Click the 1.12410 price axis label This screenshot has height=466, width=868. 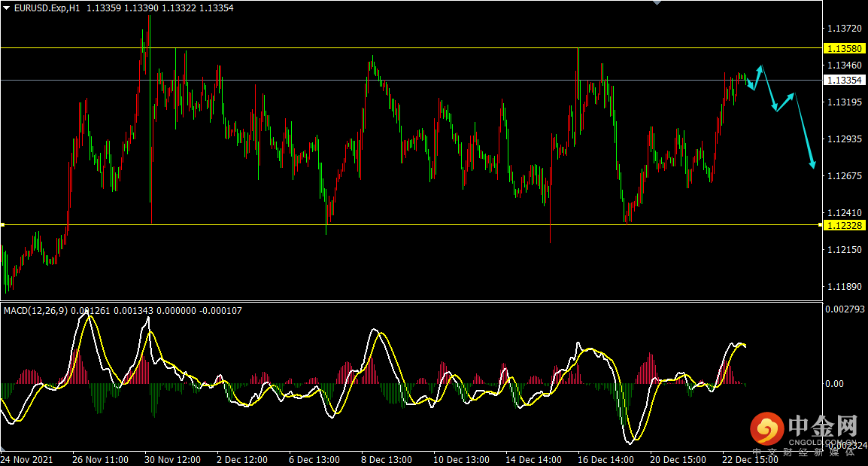[844, 213]
